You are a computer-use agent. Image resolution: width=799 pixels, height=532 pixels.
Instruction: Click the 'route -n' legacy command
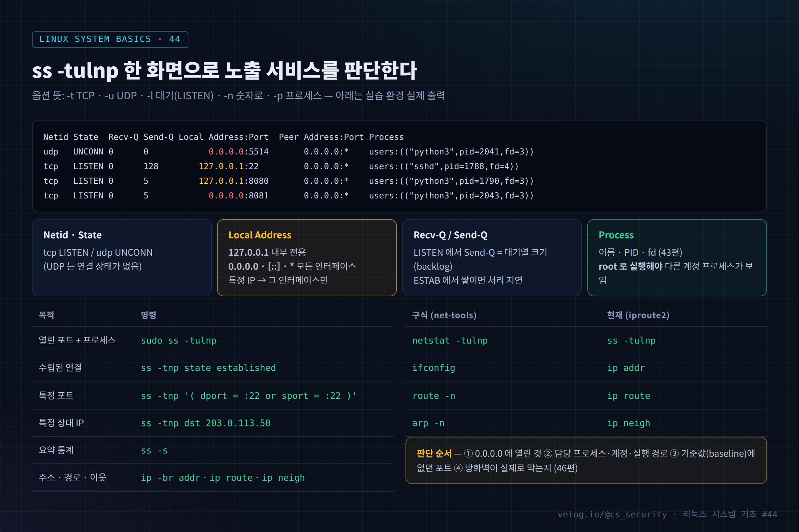pos(433,396)
